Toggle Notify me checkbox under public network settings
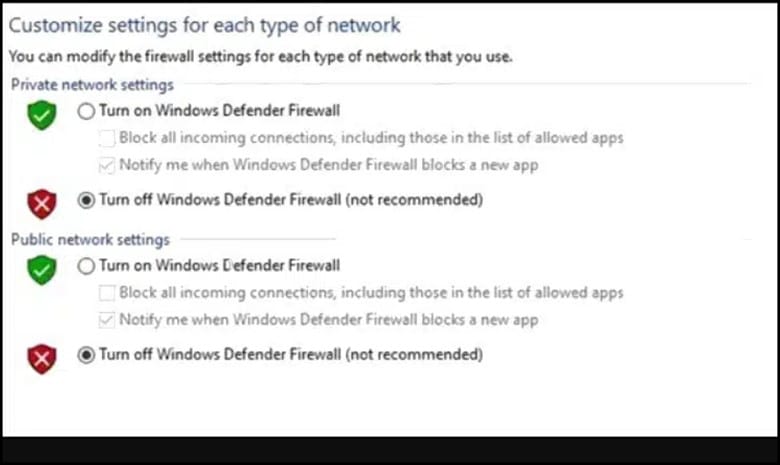 [106, 320]
